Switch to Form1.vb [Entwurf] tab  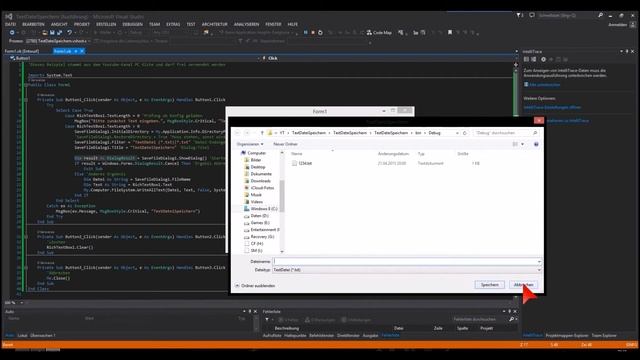[x=22, y=51]
